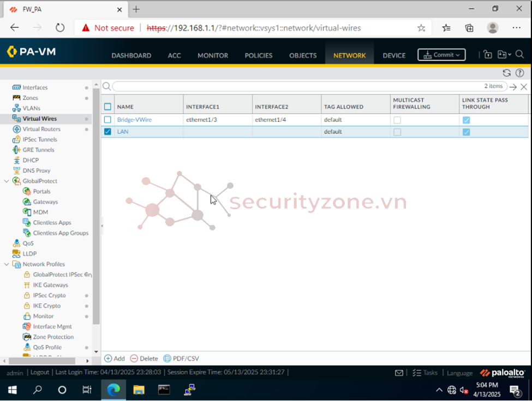The width and height of the screenshot is (532, 401).
Task: Open GlobalProtect Portals icon
Action: point(27,191)
